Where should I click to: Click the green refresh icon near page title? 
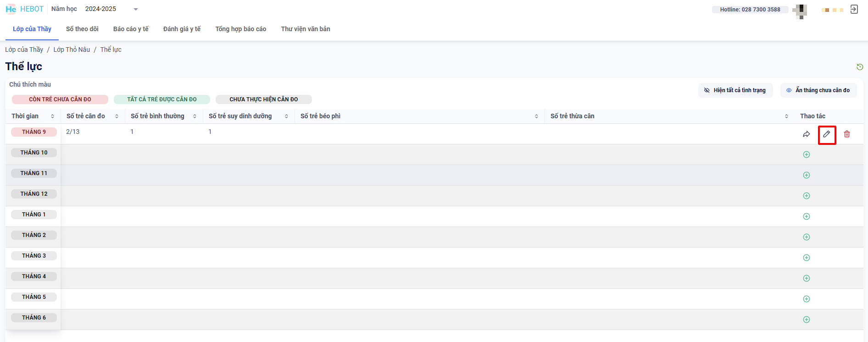860,67
